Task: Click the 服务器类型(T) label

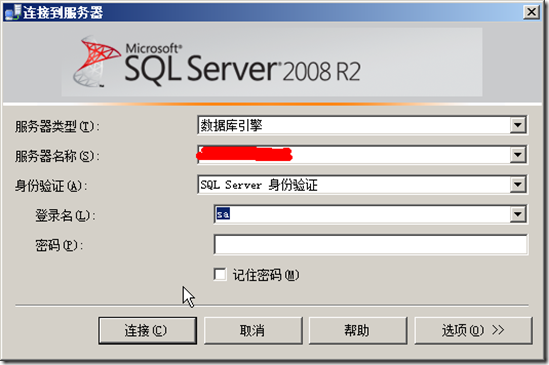Action: click(57, 126)
